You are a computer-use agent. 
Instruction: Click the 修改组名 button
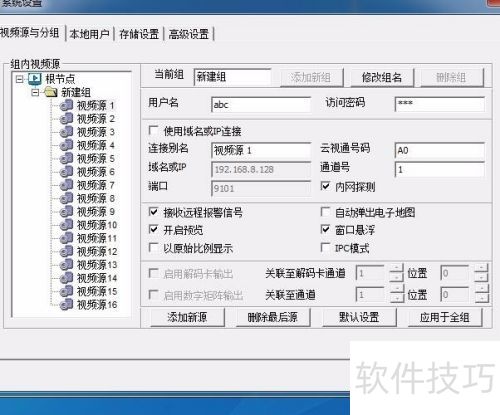coord(382,78)
